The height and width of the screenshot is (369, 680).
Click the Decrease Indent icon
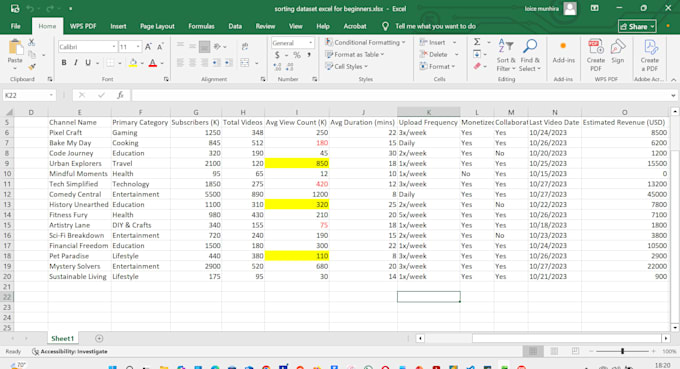click(x=216, y=63)
